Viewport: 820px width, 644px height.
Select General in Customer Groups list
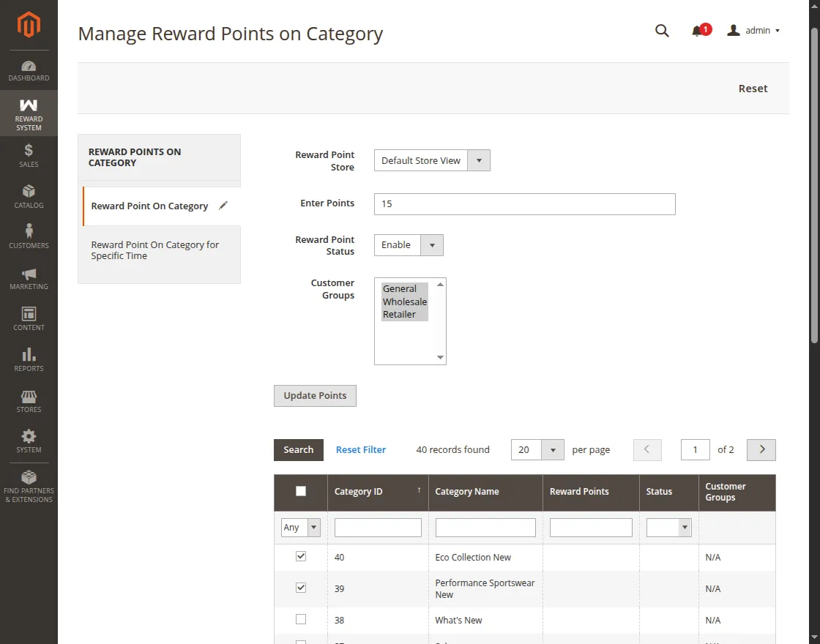coord(404,288)
